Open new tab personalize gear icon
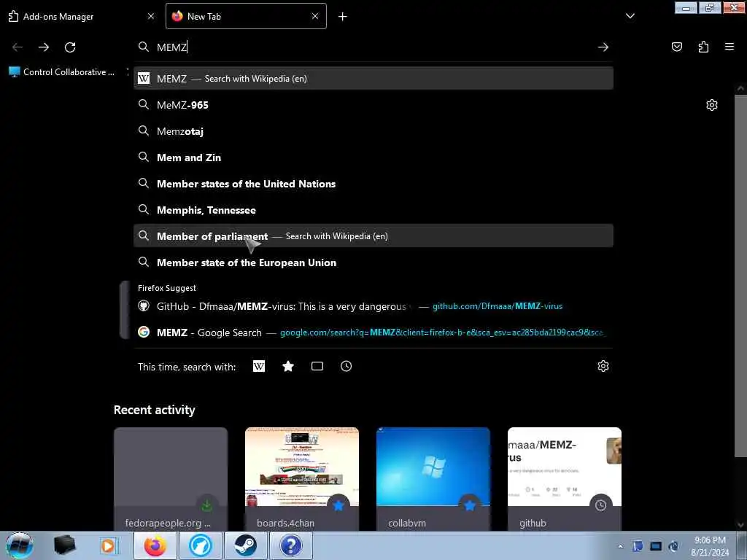This screenshot has height=560, width=747. [x=712, y=105]
